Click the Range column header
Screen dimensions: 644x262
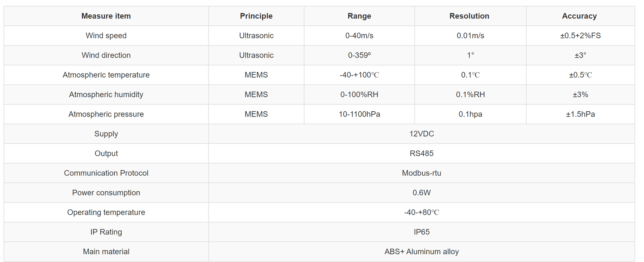click(359, 16)
